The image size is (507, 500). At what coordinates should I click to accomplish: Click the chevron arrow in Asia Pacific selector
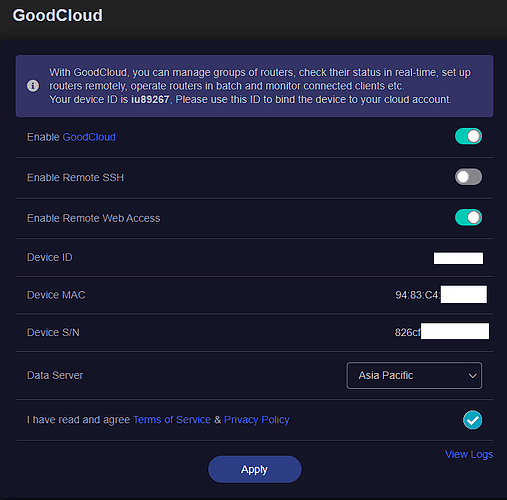pyautogui.click(x=472, y=376)
